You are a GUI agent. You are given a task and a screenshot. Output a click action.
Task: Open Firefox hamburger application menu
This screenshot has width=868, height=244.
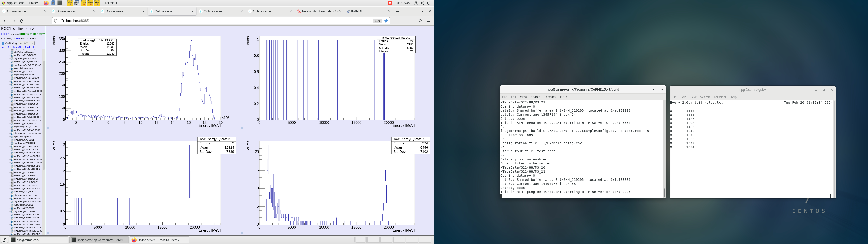tap(429, 21)
